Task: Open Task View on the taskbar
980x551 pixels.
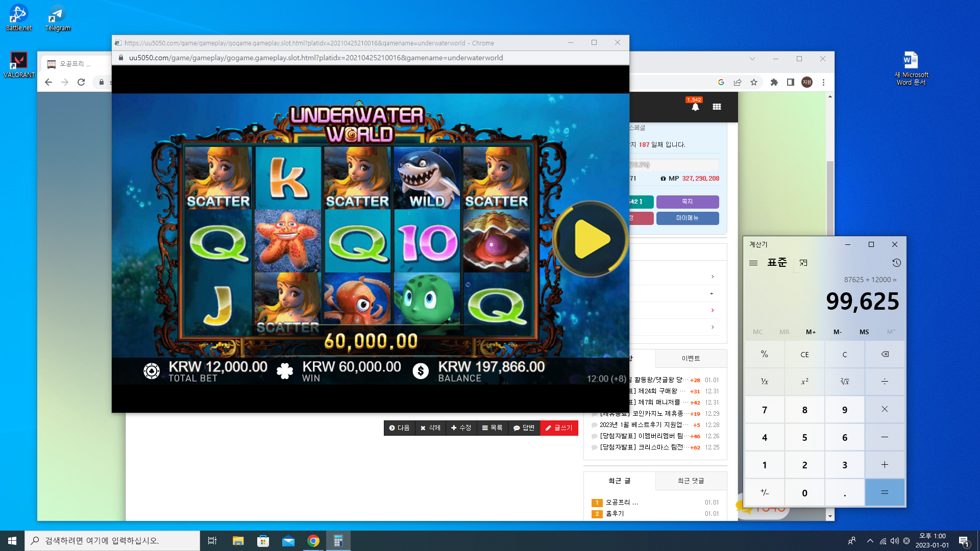Action: (212, 541)
